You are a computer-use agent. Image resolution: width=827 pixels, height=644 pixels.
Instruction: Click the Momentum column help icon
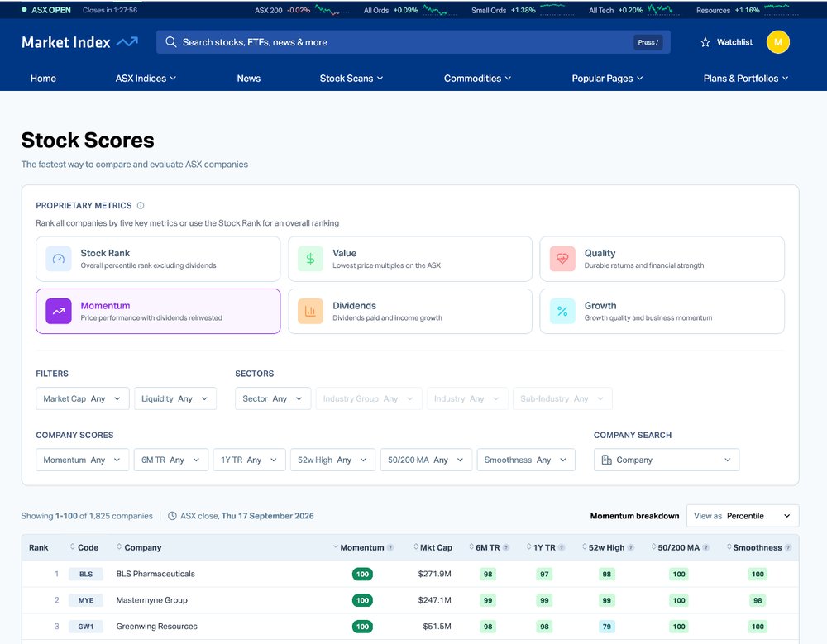(390, 547)
